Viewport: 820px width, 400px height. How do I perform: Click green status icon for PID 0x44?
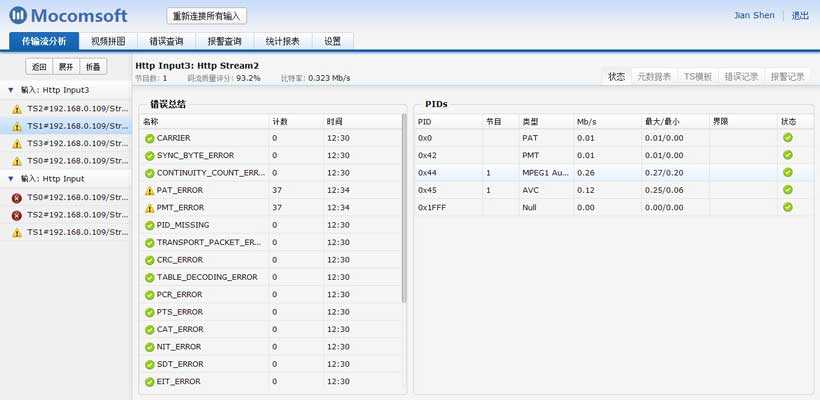(x=788, y=172)
